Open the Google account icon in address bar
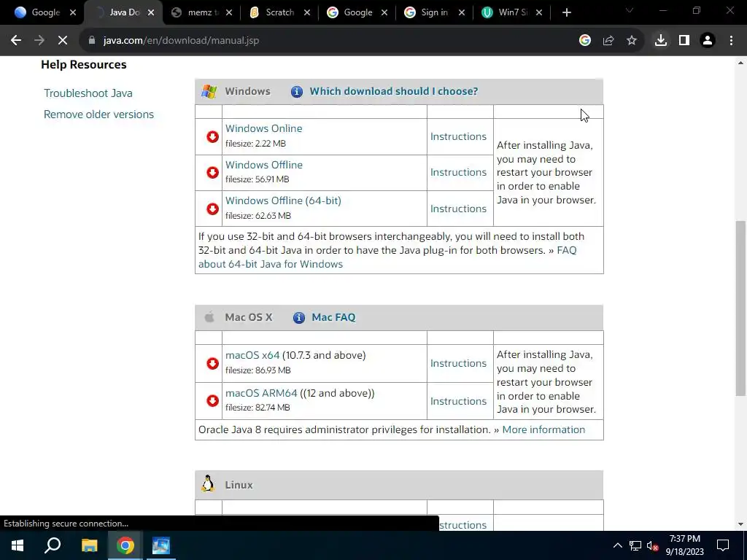Screen dimensions: 747x560 point(585,41)
